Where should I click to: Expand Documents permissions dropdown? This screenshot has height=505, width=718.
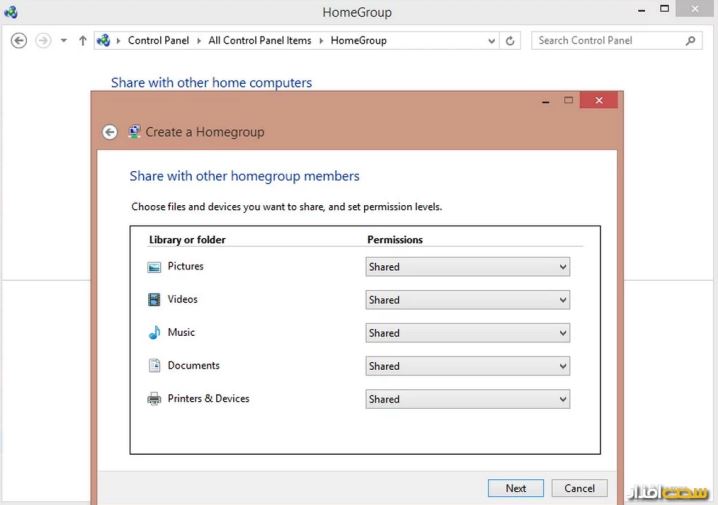pos(467,366)
